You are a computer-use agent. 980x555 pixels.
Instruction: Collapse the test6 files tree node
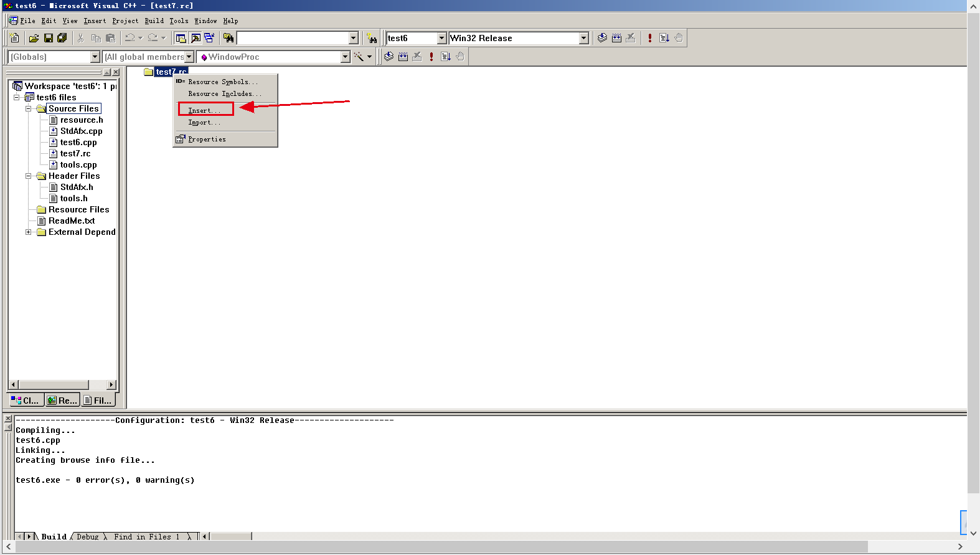(17, 97)
